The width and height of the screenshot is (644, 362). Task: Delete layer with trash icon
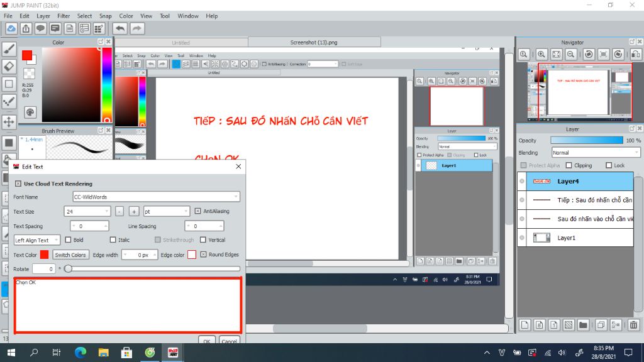(633, 325)
